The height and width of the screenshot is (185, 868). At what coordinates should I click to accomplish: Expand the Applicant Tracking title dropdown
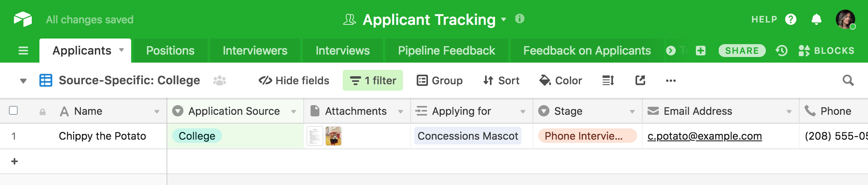(x=504, y=19)
